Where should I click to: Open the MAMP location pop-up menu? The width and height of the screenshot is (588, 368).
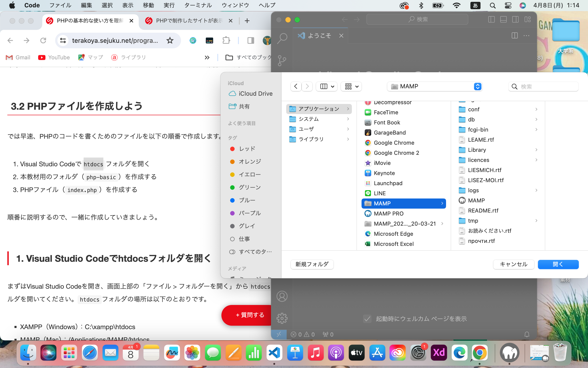pyautogui.click(x=434, y=86)
